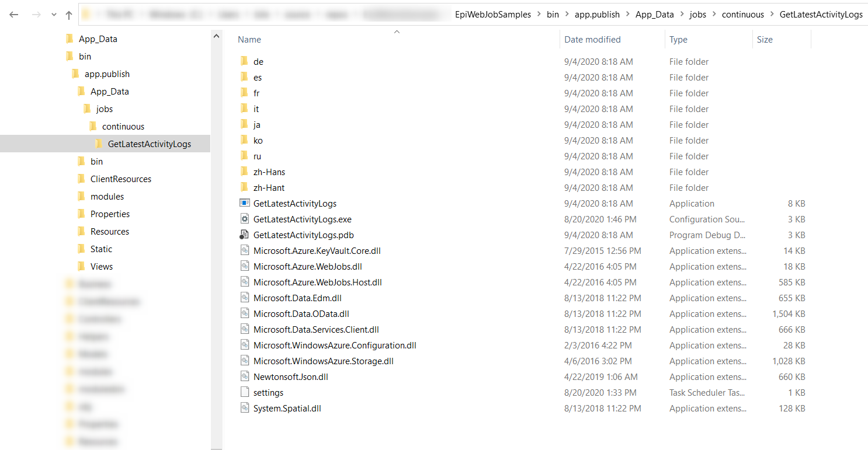Click the GetLatestActivityLogs application file icon
868x450 pixels.
tap(244, 203)
